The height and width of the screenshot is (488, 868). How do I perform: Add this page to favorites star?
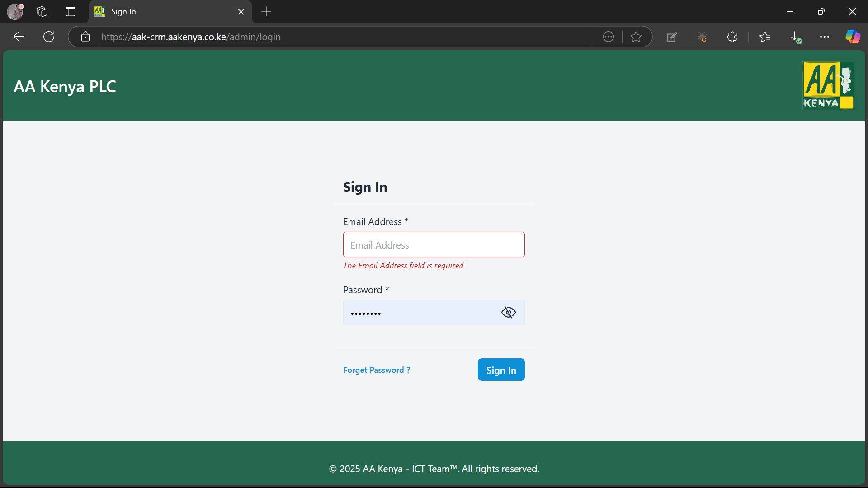point(636,37)
